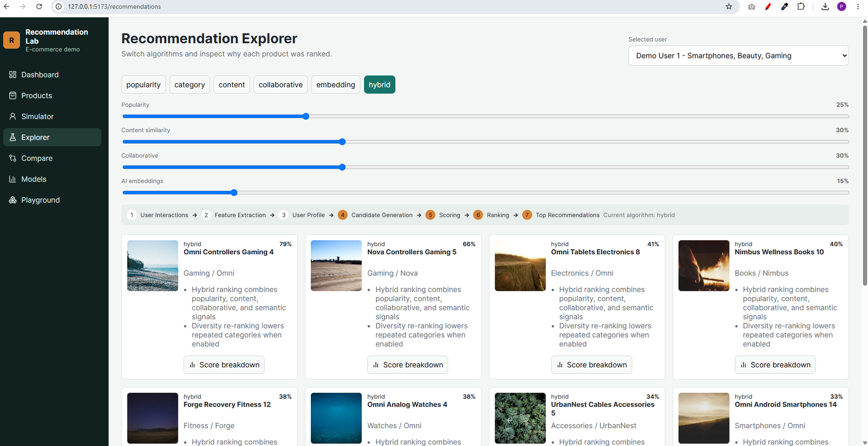Image resolution: width=868 pixels, height=446 pixels.
Task: Click the "Omni Android Smartphones 14" title
Action: pos(786,405)
